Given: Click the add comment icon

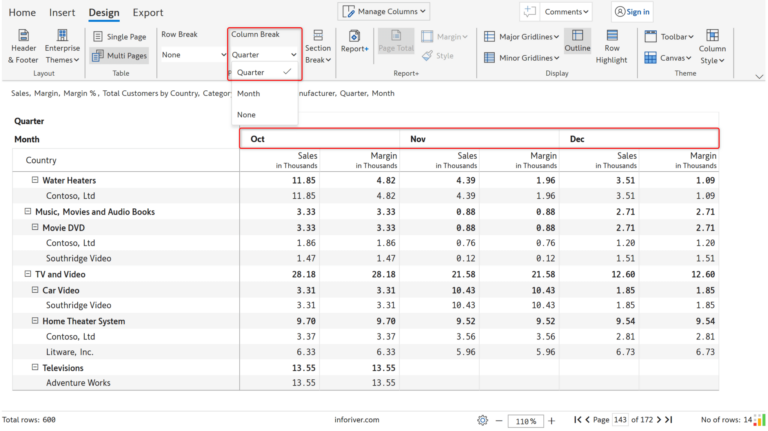Looking at the screenshot, I should [x=530, y=11].
